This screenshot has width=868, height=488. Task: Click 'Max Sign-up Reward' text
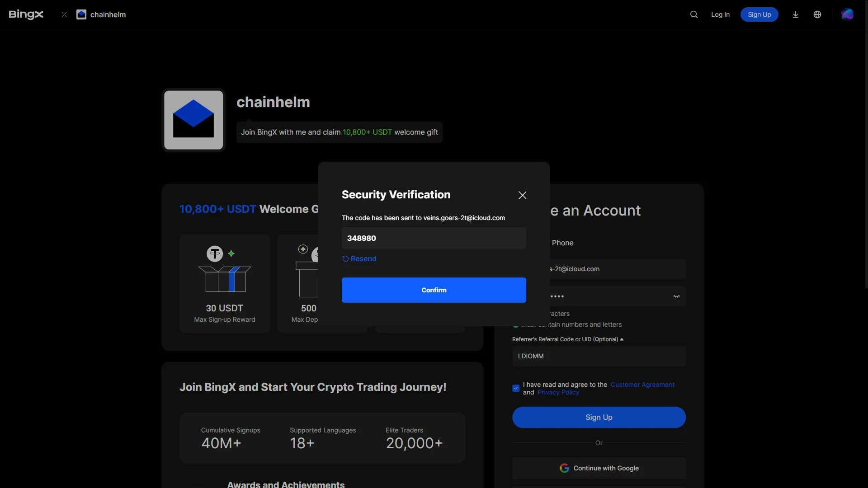(x=225, y=319)
